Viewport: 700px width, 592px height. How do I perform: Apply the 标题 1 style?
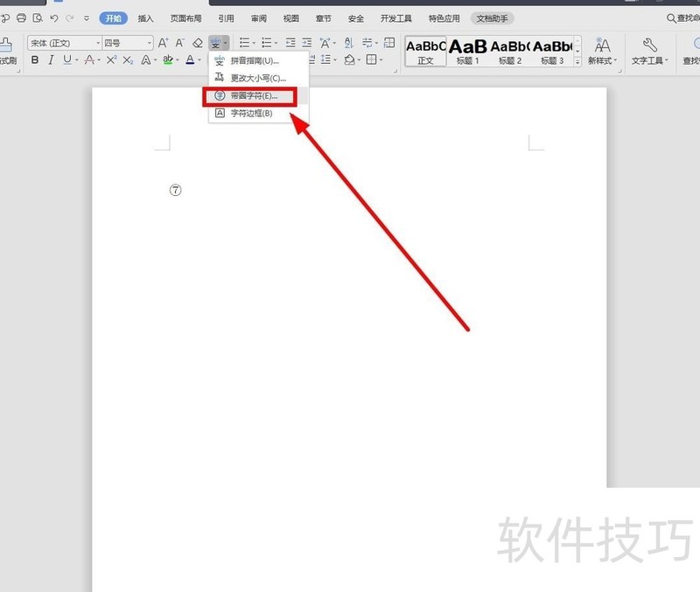pyautogui.click(x=467, y=52)
